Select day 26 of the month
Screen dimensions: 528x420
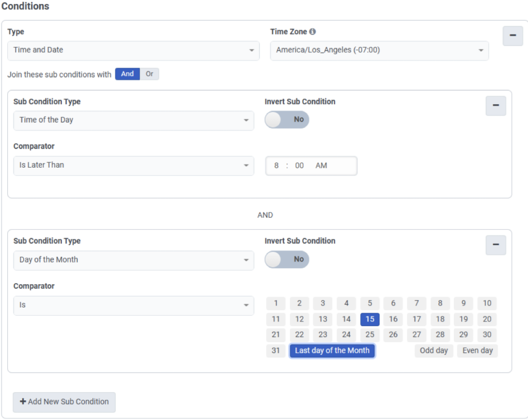[x=393, y=335]
